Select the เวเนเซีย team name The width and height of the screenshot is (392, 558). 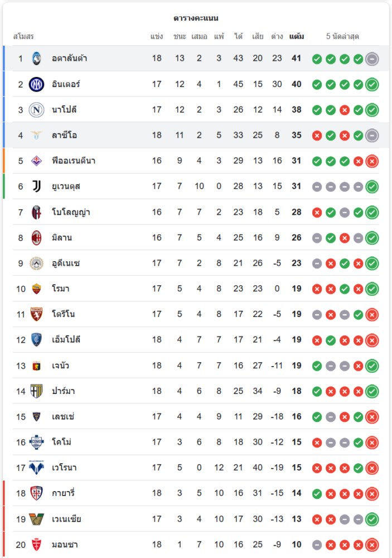(x=66, y=519)
